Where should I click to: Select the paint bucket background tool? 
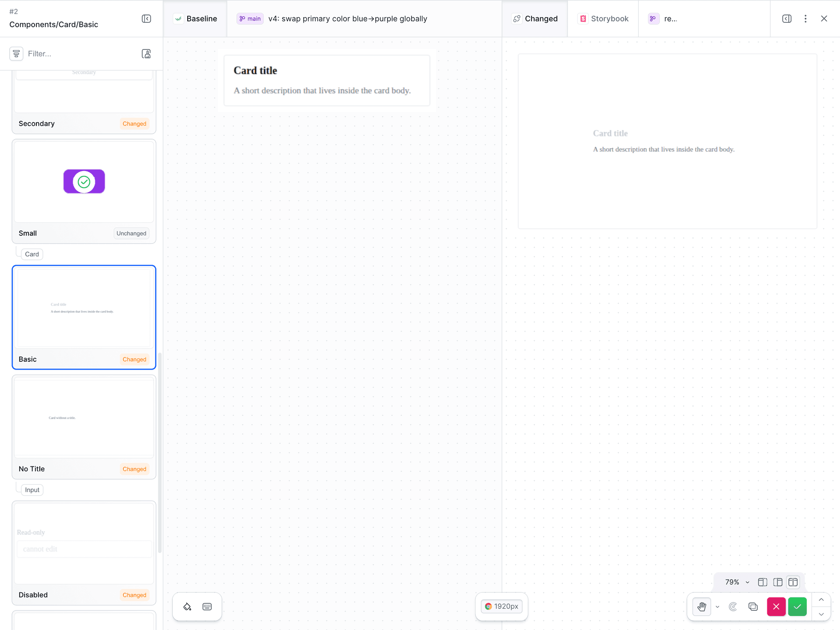[x=187, y=606]
